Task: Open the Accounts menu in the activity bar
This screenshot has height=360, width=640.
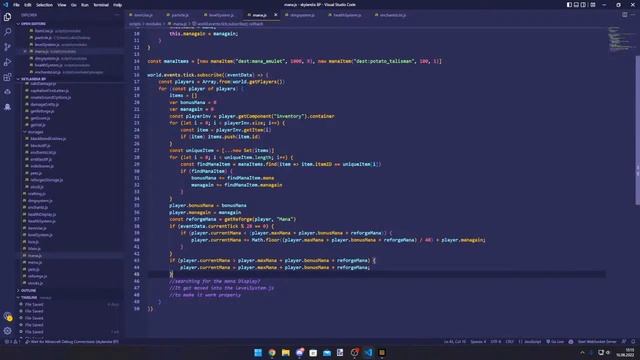Action: point(7,316)
